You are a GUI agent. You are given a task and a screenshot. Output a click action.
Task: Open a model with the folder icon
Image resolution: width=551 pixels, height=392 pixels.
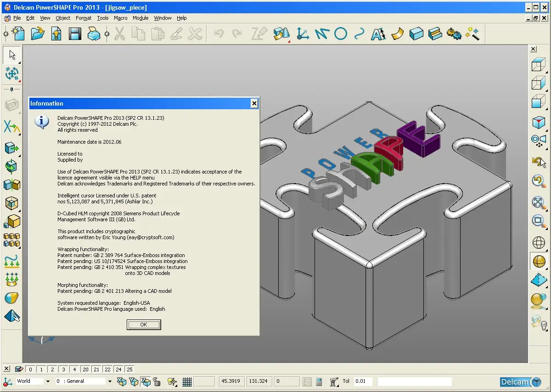point(38,34)
